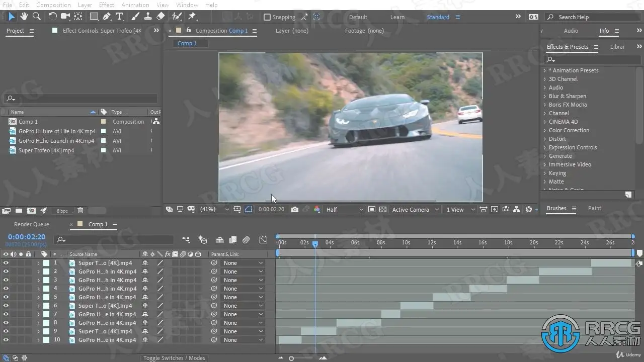
Task: Switch to the Render Queue tab
Action: click(x=32, y=224)
